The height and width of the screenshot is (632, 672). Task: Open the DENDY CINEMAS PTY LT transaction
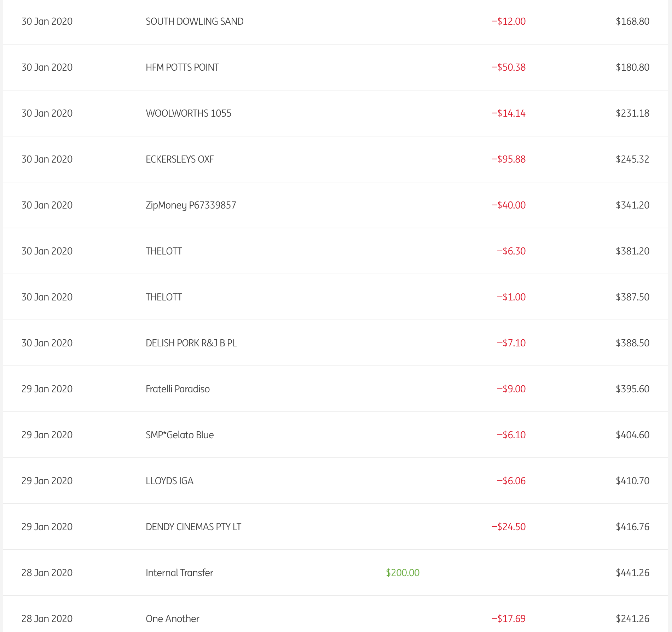[x=193, y=527]
